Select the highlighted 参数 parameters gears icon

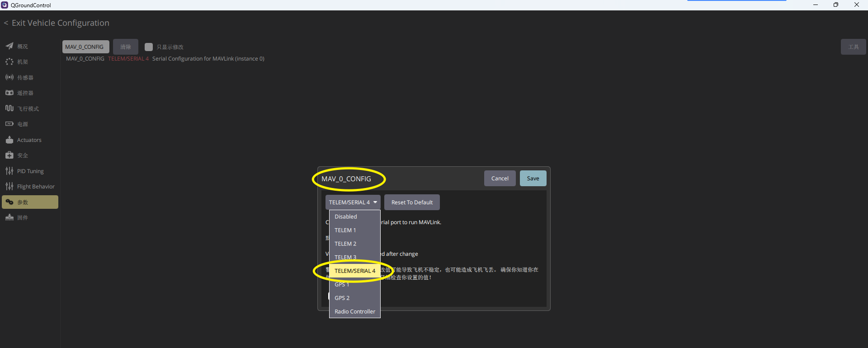click(x=9, y=202)
